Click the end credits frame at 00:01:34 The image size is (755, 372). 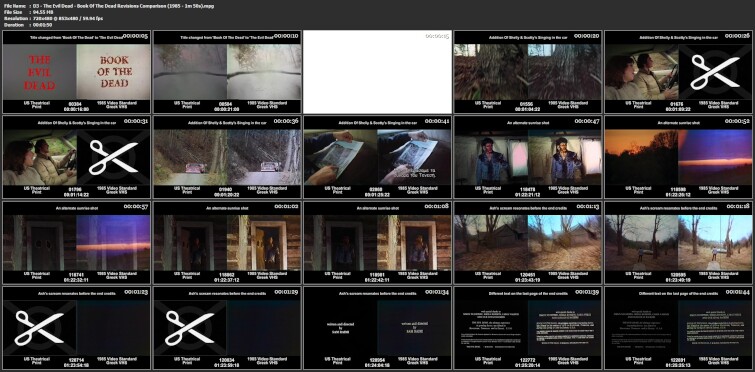(x=378, y=328)
